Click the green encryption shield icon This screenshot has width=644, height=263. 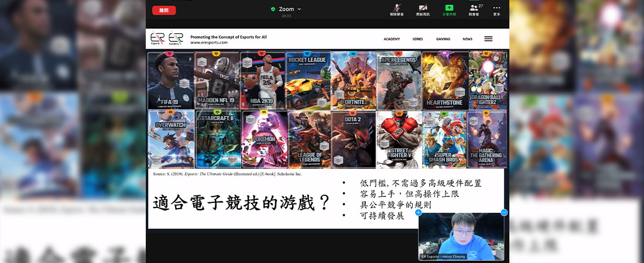[273, 9]
